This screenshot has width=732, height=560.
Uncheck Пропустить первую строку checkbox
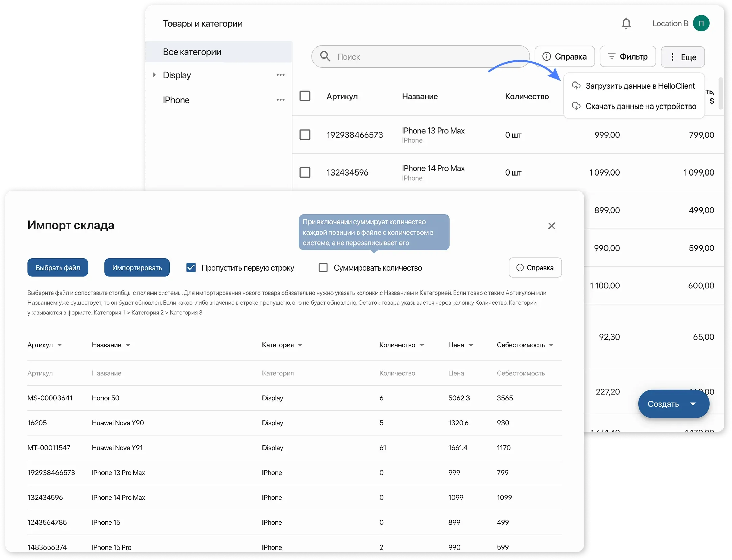191,268
